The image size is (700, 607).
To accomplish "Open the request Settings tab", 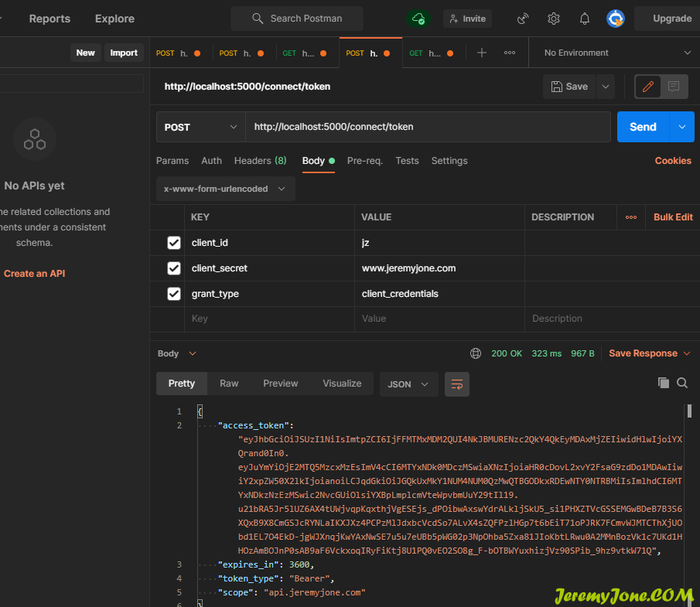I will click(449, 161).
